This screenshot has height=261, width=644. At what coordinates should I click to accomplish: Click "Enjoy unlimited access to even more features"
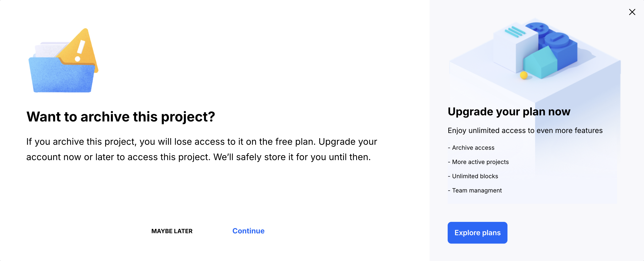pos(525,130)
